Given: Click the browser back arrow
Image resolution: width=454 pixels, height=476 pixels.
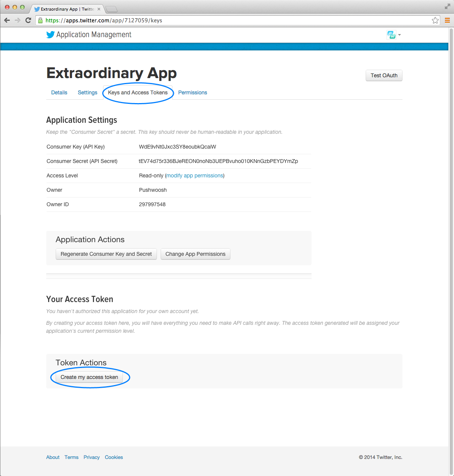Looking at the screenshot, I should pos(7,20).
